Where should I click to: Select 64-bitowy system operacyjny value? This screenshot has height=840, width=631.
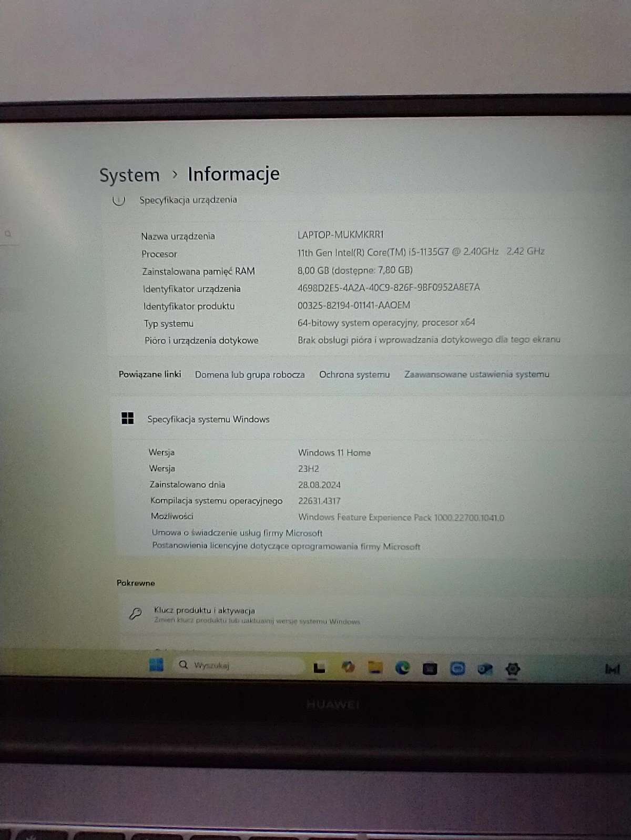386,322
